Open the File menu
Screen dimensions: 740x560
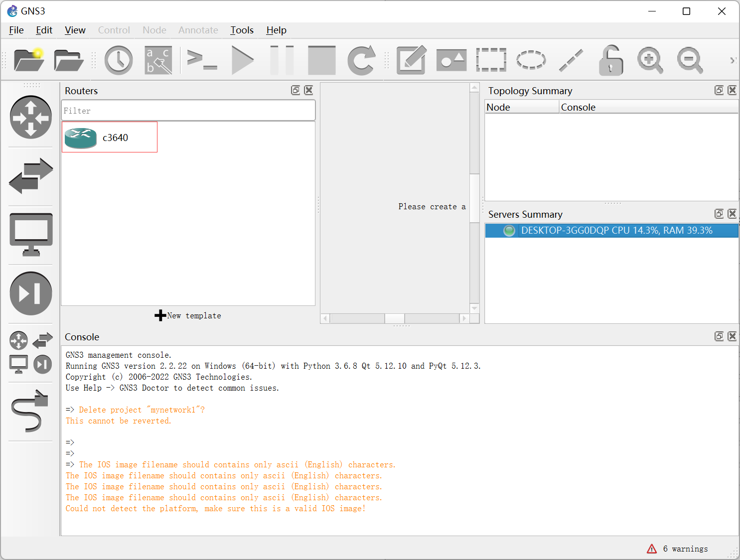[16, 30]
